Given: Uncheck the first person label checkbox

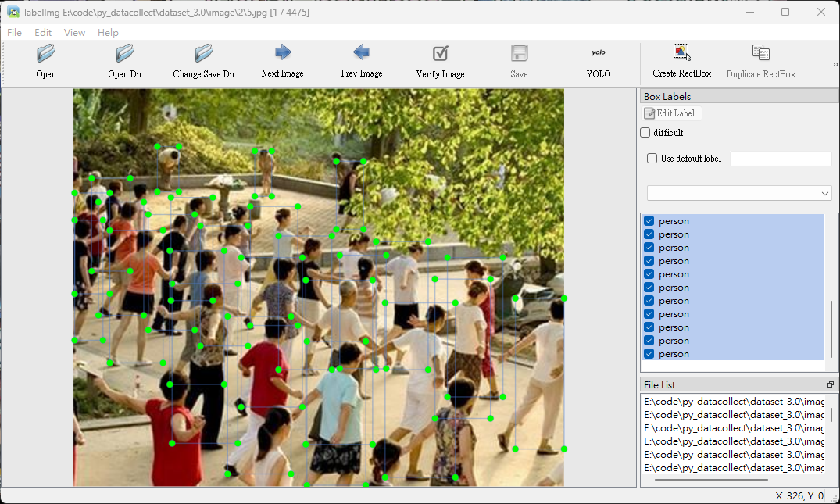Looking at the screenshot, I should click(649, 221).
